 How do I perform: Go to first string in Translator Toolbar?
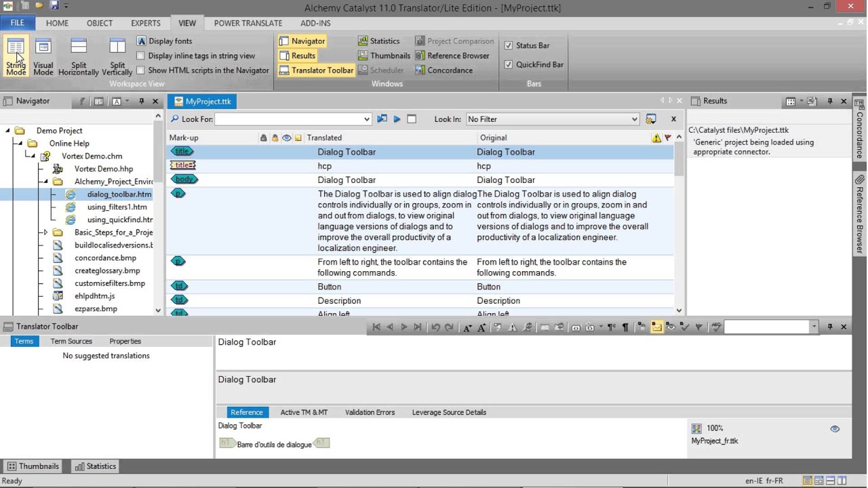tap(376, 327)
